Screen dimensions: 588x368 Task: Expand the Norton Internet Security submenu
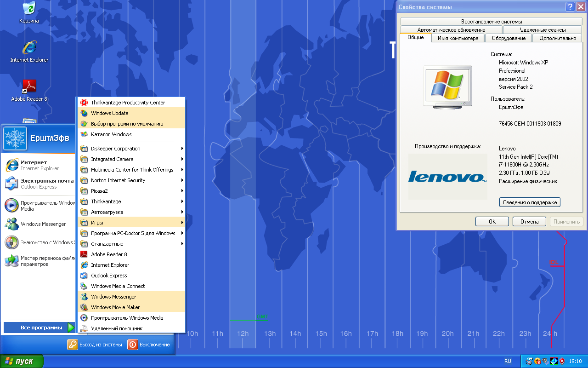point(131,180)
